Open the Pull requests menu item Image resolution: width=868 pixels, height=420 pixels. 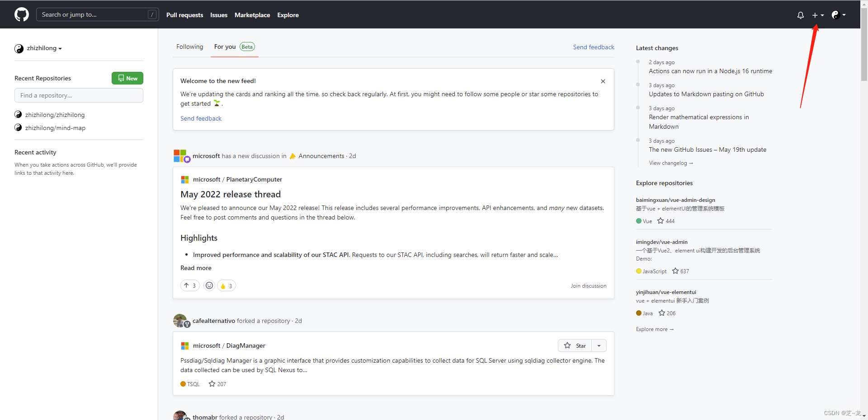[184, 15]
